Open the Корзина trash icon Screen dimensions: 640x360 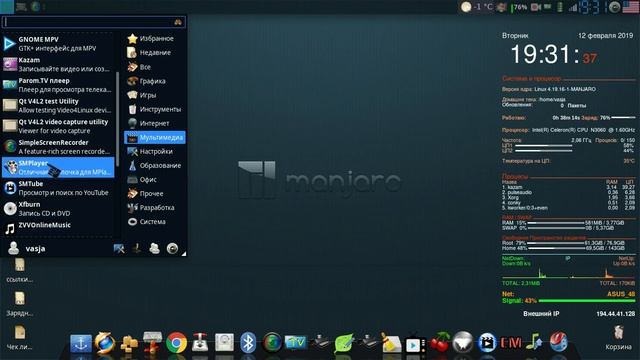[618, 338]
